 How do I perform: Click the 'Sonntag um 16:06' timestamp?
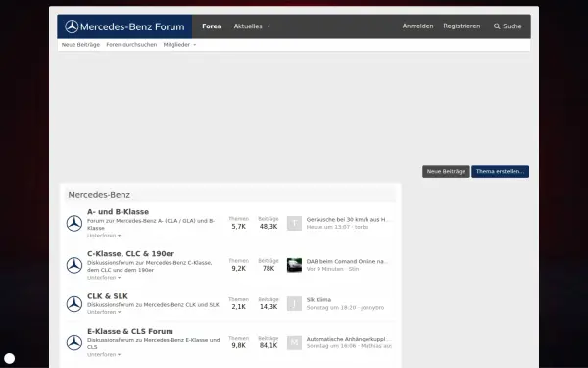point(331,346)
